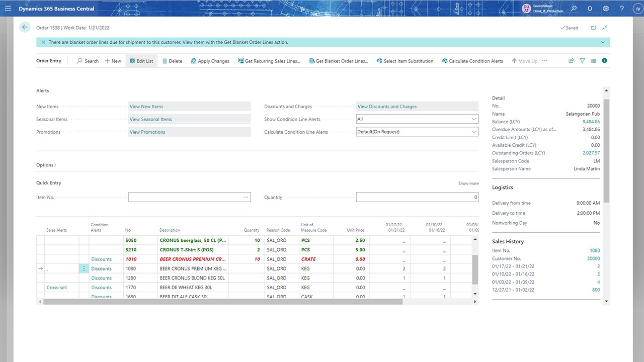Image resolution: width=644 pixels, height=362 pixels.
Task: Open the help question mark
Action: click(622, 9)
